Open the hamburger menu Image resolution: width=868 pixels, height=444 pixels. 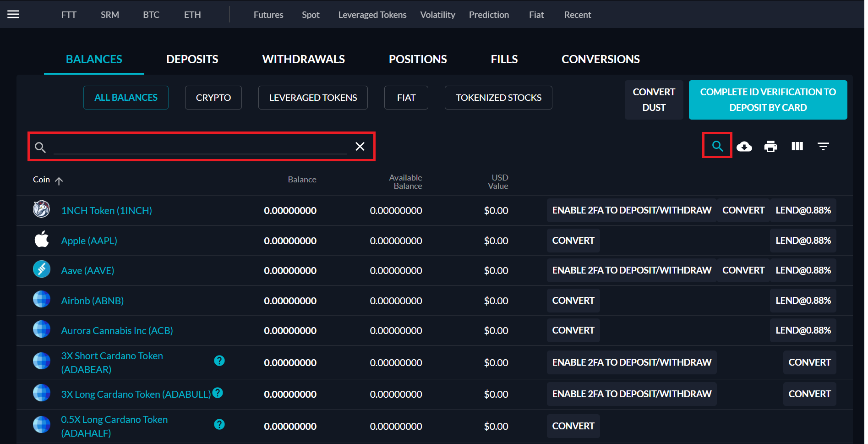[x=13, y=14]
